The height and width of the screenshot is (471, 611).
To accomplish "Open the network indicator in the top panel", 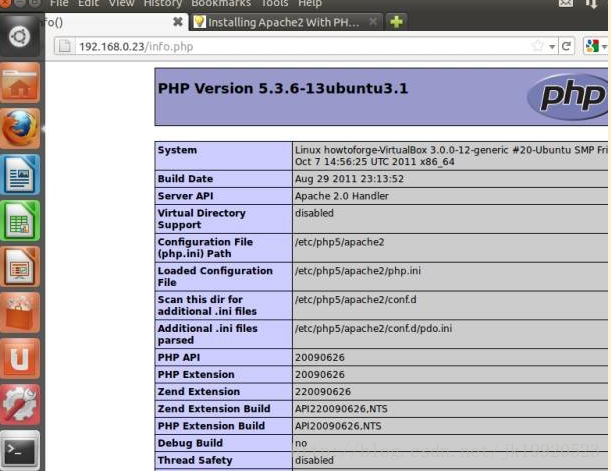I will (592, 4).
